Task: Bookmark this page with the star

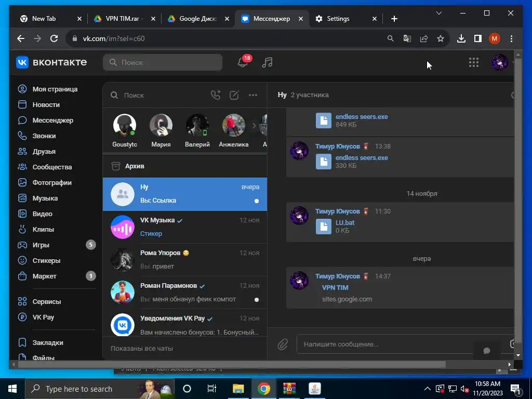Action: click(441, 38)
